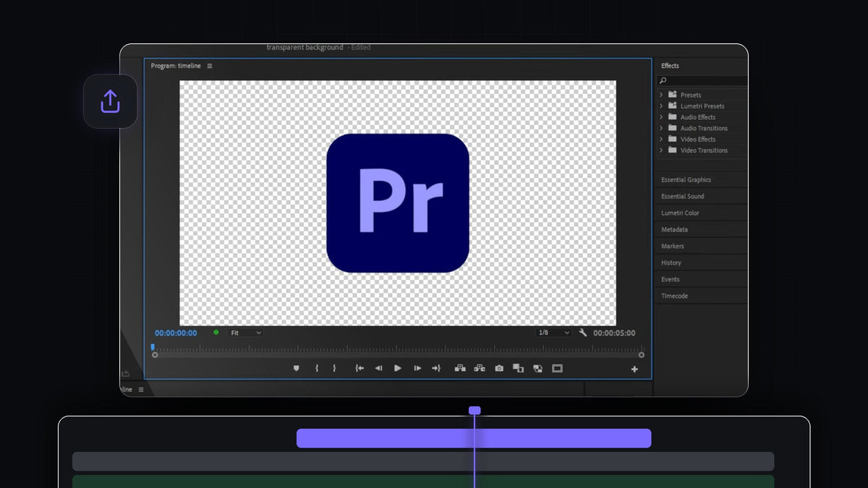
Task: Click the 00:00:05:00 duration timecode
Action: tap(614, 333)
